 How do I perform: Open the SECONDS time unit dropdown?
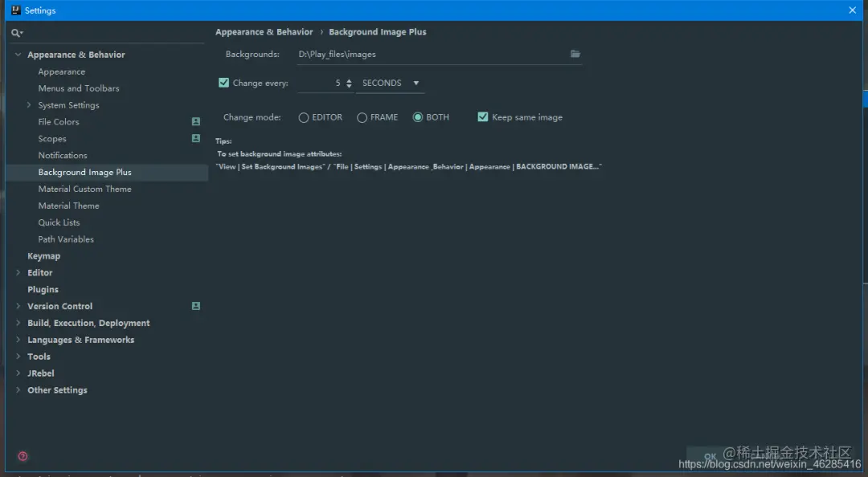pos(391,83)
